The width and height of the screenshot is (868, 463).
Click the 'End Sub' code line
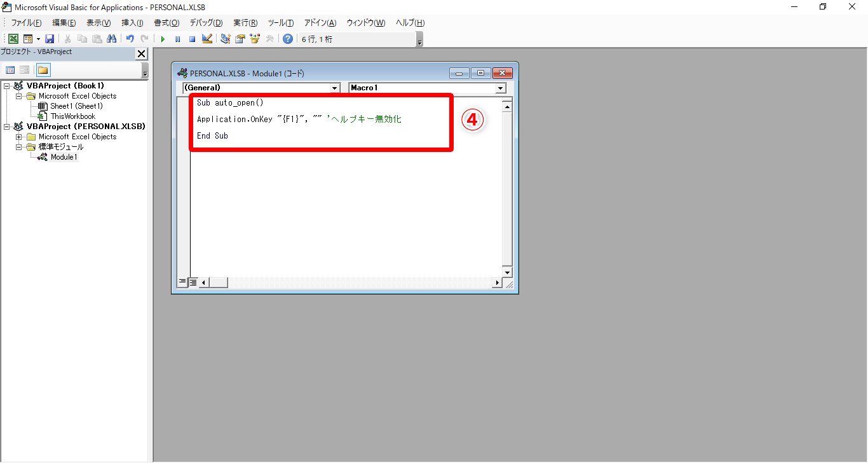click(x=212, y=135)
